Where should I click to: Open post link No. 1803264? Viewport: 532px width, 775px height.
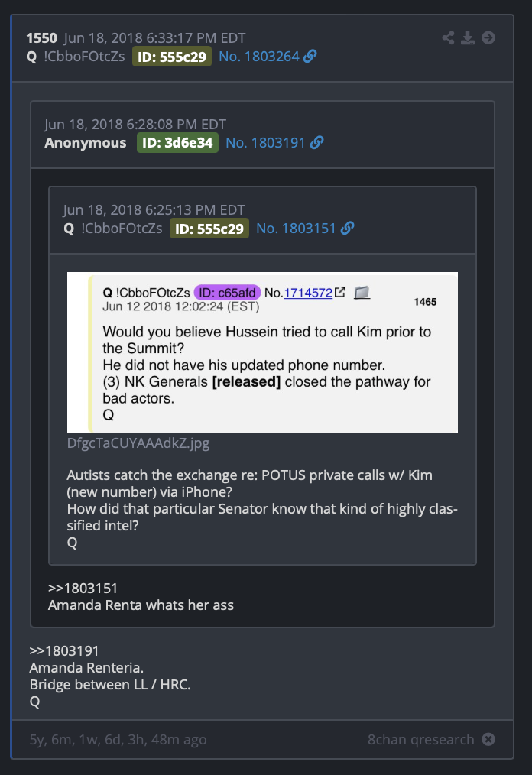pyautogui.click(x=259, y=57)
